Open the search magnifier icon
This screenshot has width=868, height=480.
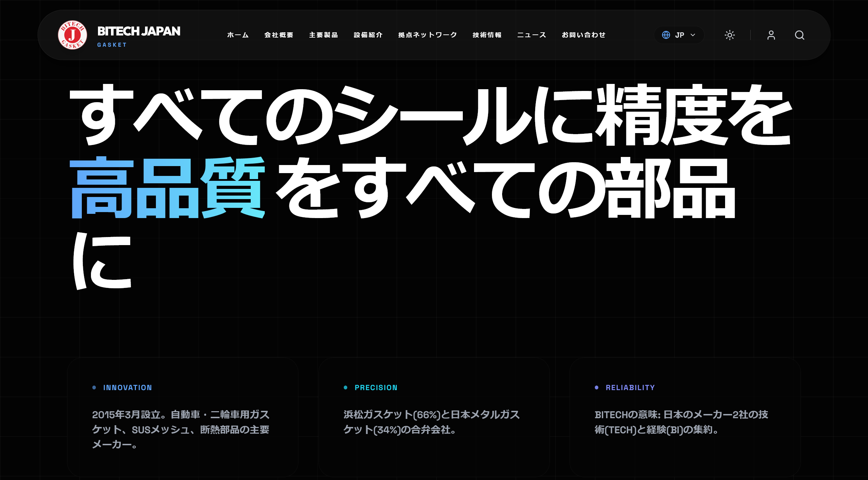[x=800, y=35]
